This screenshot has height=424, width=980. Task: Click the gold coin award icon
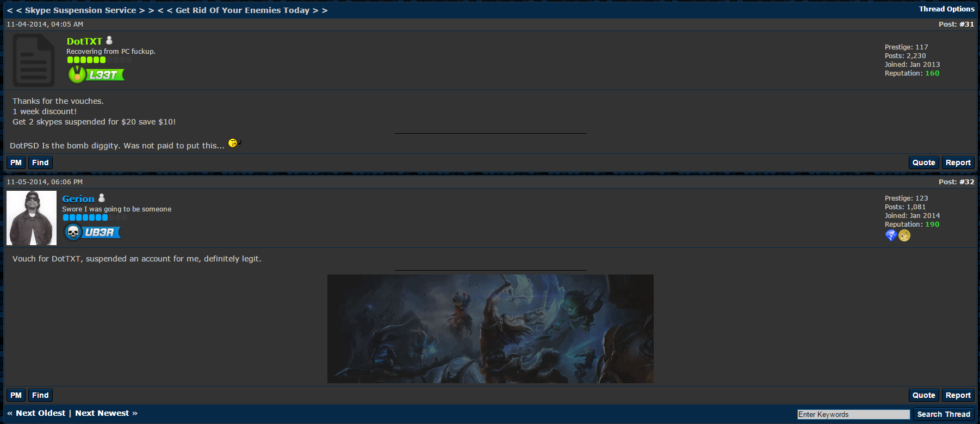904,235
